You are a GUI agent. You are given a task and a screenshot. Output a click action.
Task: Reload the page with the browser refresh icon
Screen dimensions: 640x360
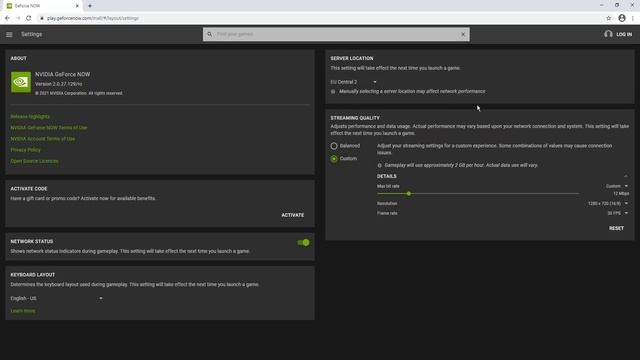[29, 18]
